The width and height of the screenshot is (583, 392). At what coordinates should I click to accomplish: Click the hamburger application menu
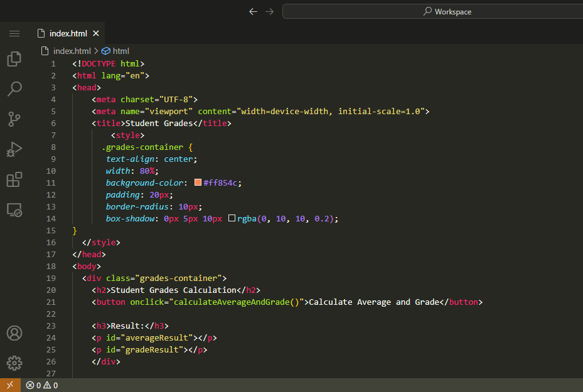click(14, 33)
